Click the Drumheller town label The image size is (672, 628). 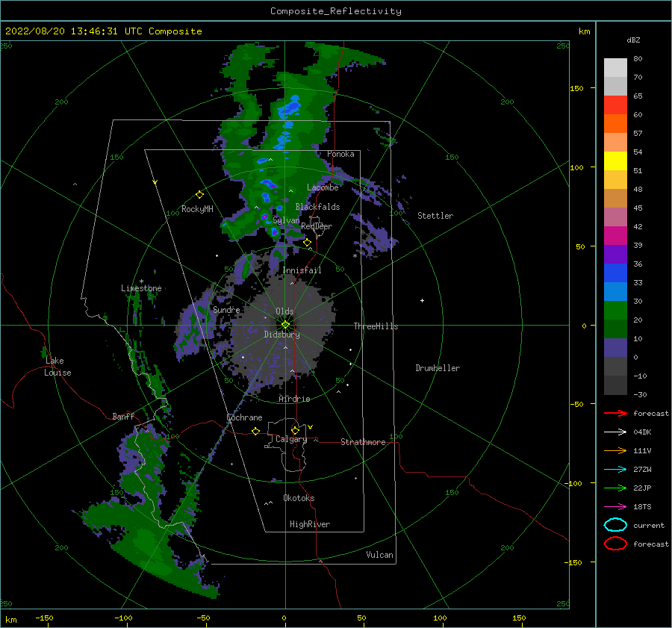(438, 368)
